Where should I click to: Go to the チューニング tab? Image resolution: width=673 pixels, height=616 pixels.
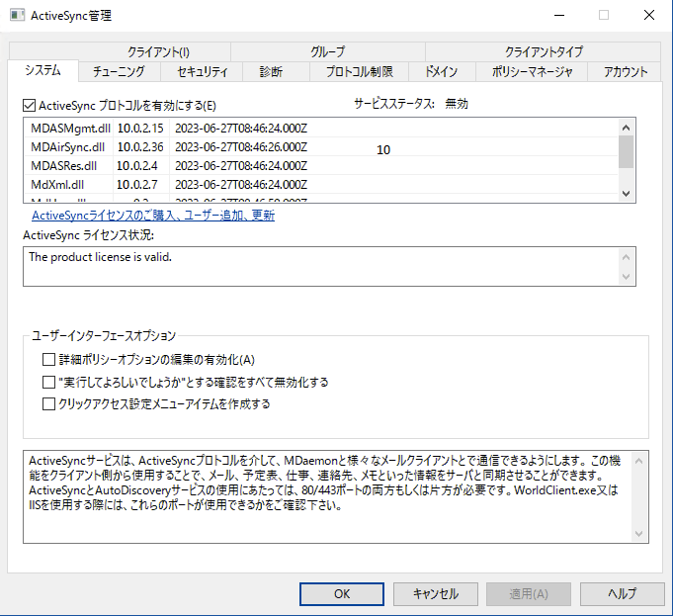[x=119, y=71]
